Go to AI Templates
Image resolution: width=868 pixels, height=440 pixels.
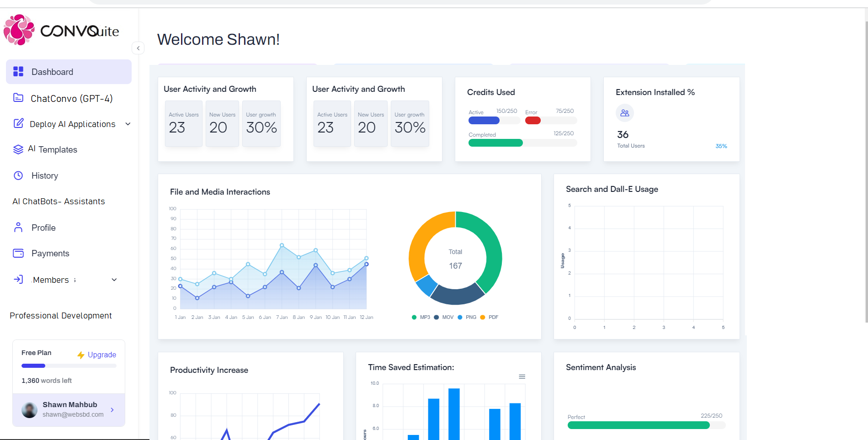pos(53,149)
